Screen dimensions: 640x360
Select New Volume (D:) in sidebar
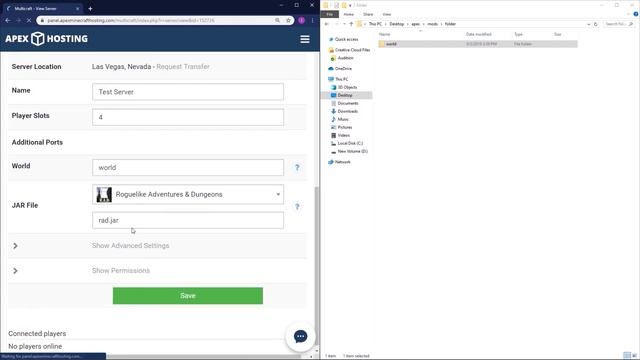tap(352, 151)
